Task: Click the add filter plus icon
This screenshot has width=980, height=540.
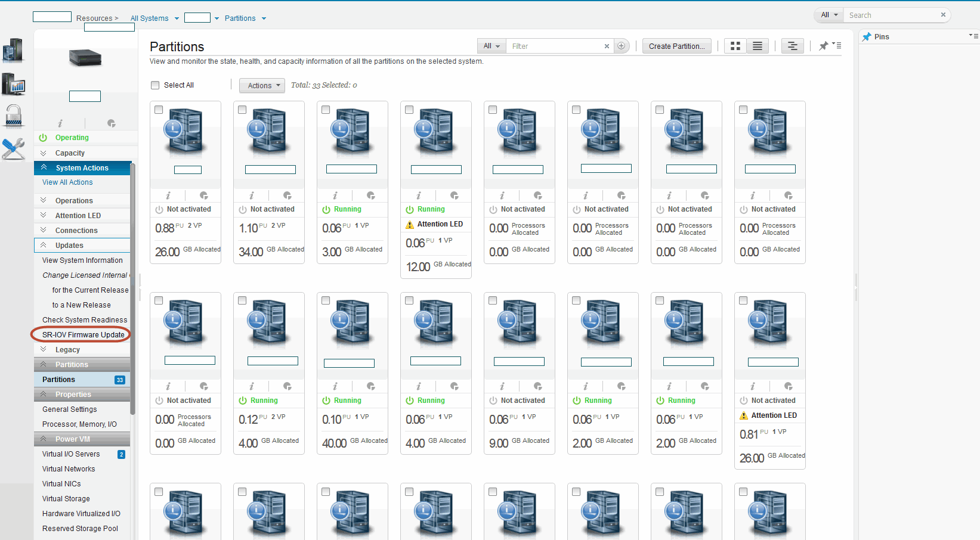Action: [x=621, y=46]
